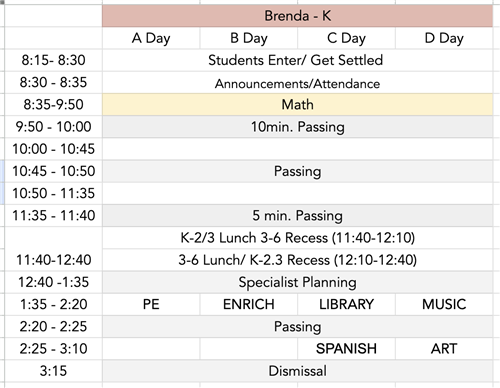This screenshot has height=388, width=500.
Task: Click the empty 10:00 - 10:45 schedule cell
Action: pyautogui.click(x=297, y=149)
